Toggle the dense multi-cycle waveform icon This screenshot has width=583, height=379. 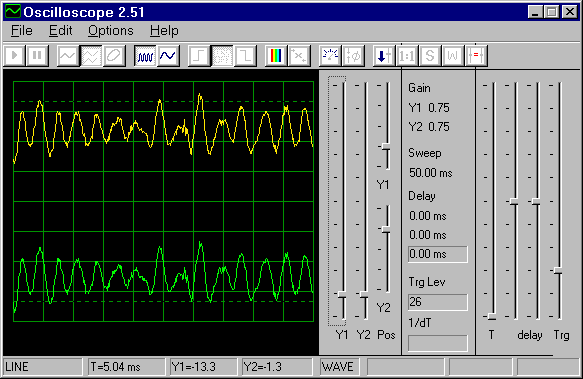click(x=145, y=56)
